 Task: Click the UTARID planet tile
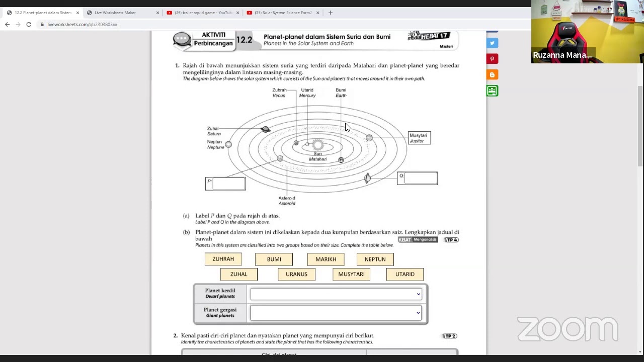405,274
